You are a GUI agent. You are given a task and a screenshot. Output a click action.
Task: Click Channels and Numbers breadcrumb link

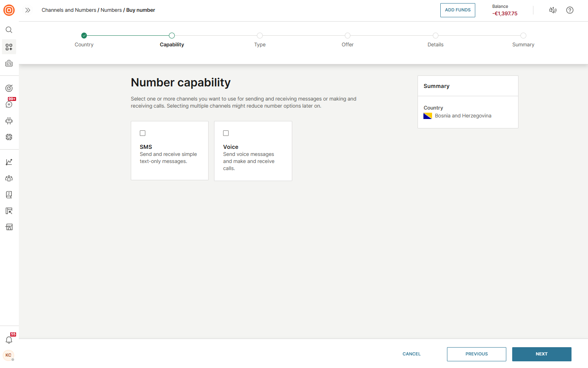coord(69,10)
